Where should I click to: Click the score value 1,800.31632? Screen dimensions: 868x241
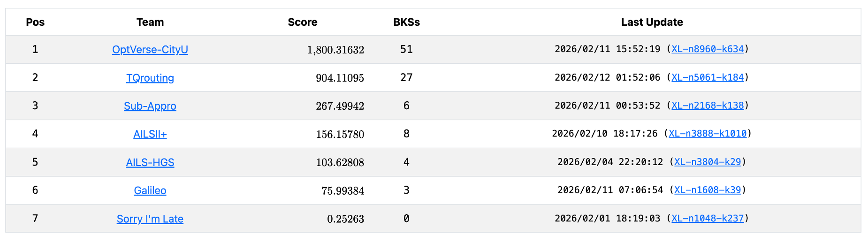click(335, 50)
